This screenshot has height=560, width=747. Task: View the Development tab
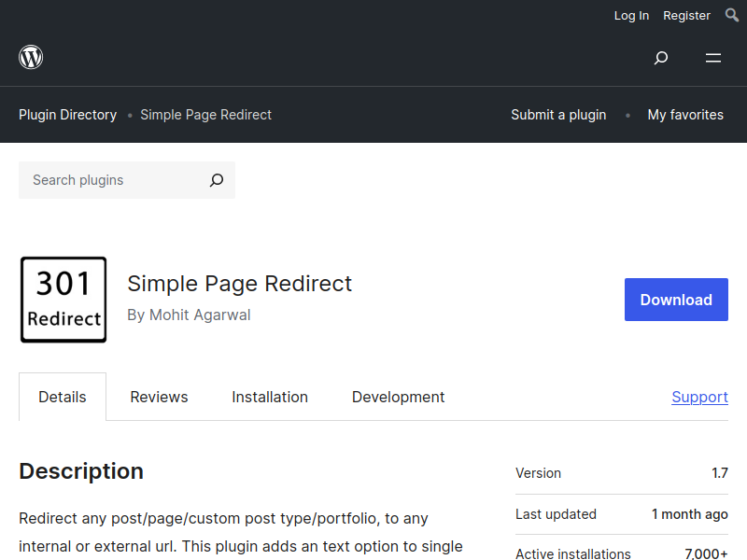(398, 397)
